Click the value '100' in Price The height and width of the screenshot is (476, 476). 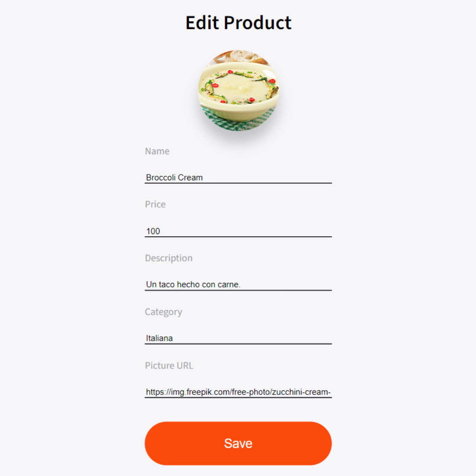pos(153,231)
